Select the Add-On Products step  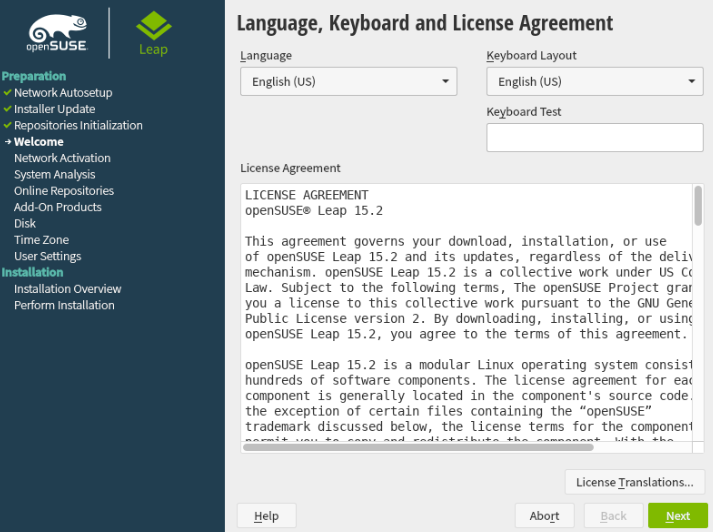58,207
